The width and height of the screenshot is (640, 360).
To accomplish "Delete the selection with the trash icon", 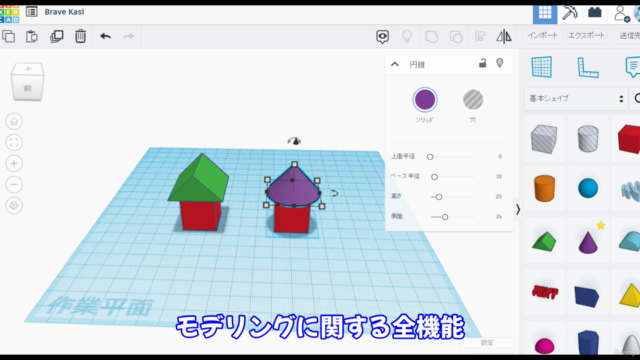I will [x=80, y=36].
